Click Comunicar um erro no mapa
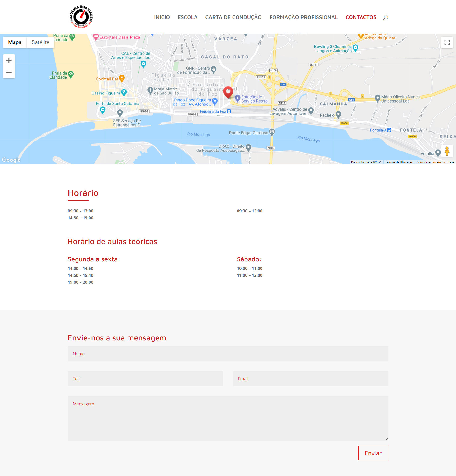 point(435,162)
